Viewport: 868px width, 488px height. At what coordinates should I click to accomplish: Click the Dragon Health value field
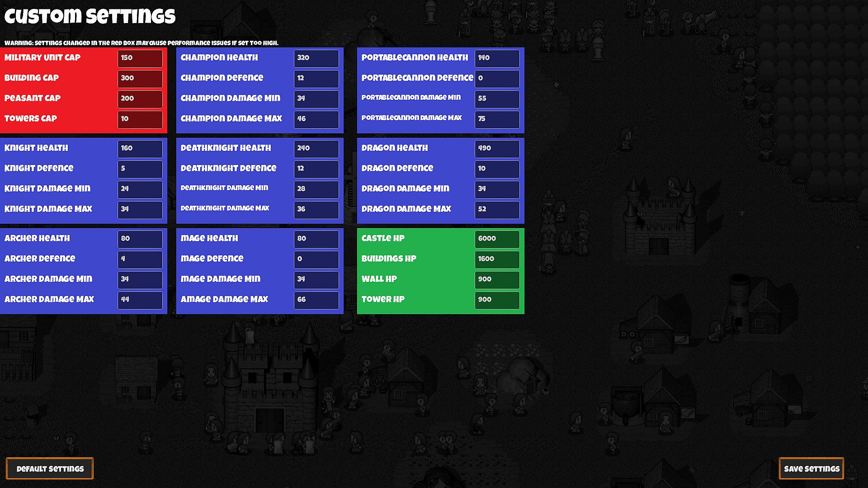pos(497,149)
